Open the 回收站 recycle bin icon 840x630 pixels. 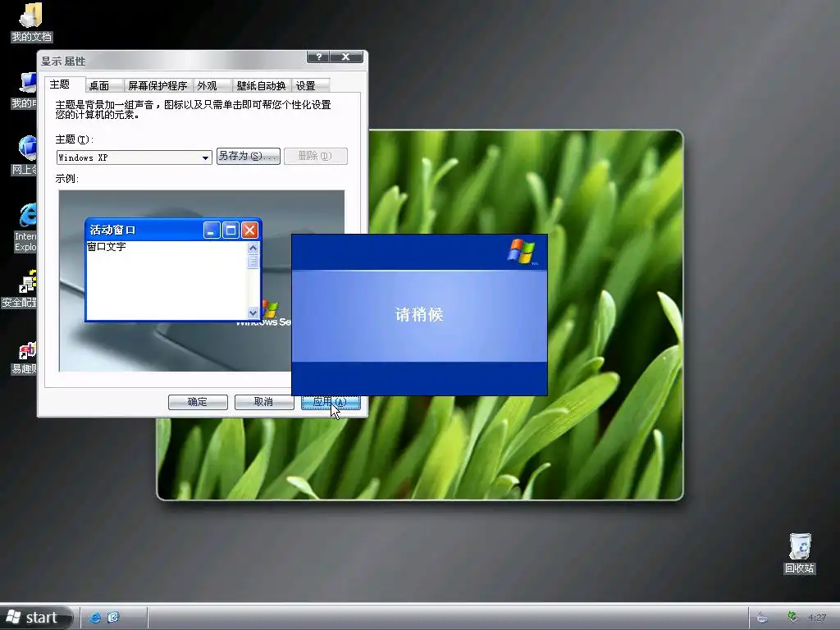[x=799, y=554]
